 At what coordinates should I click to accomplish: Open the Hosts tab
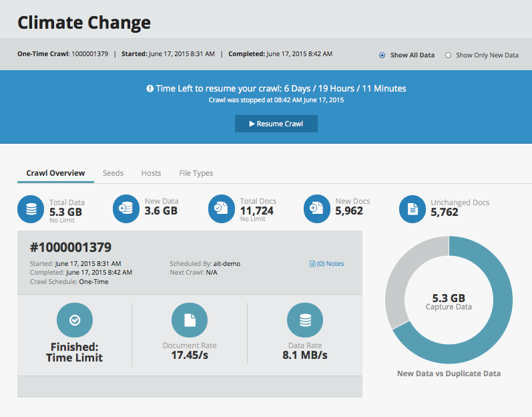tap(151, 173)
